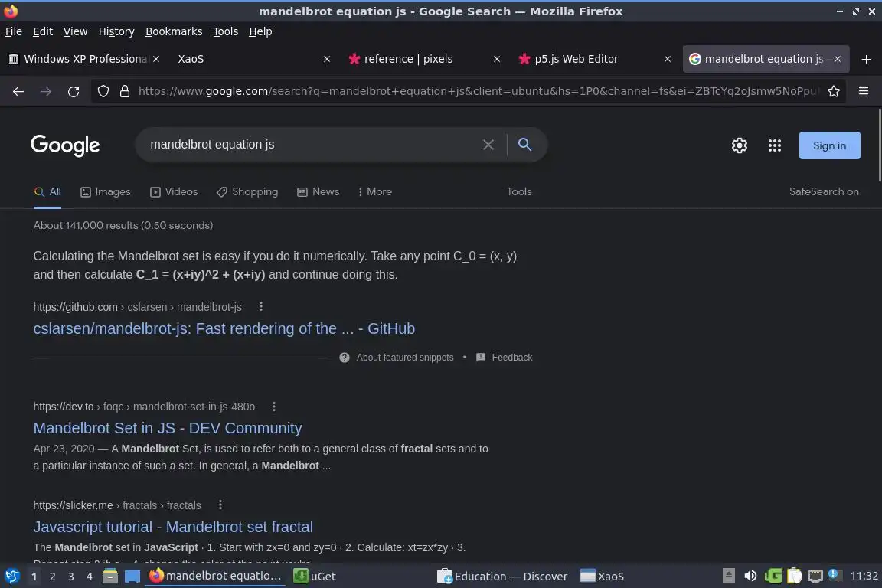882x588 pixels.
Task: Switch to workspace 2
Action: point(53,577)
